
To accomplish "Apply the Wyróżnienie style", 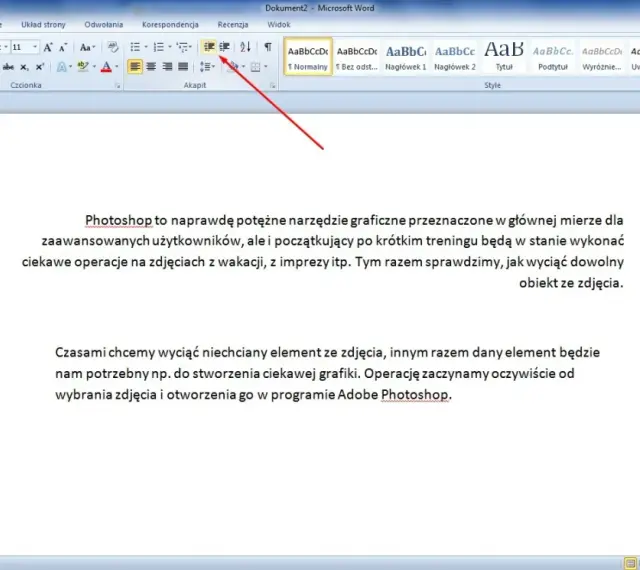I will [602, 56].
